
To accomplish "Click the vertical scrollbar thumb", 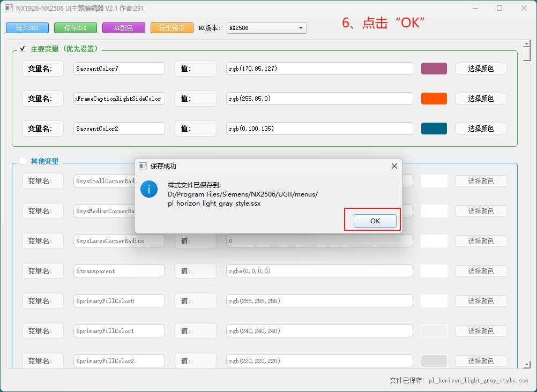I will pos(527,54).
